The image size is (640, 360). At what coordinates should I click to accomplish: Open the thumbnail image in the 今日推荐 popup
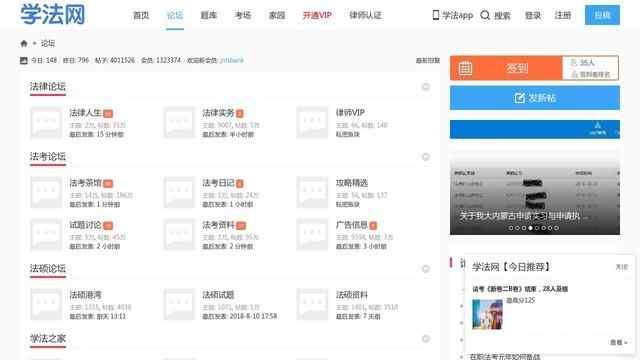487,314
